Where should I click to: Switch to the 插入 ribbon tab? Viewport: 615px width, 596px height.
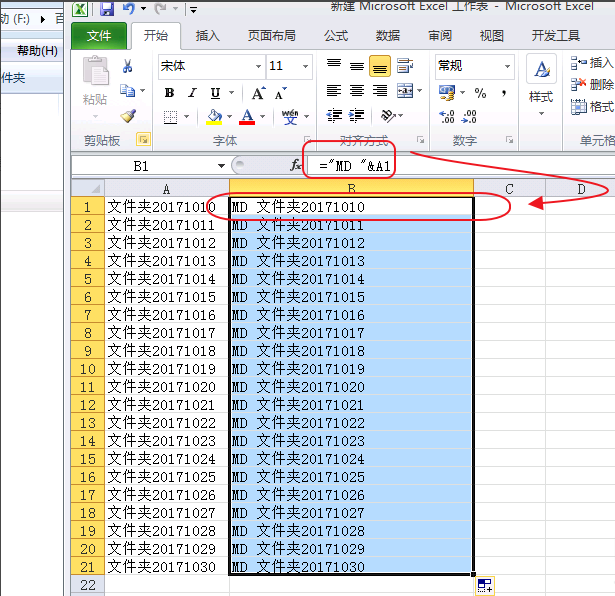tap(207, 36)
